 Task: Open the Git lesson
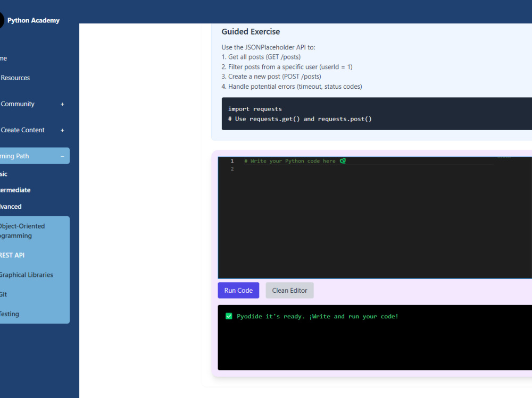point(3,294)
